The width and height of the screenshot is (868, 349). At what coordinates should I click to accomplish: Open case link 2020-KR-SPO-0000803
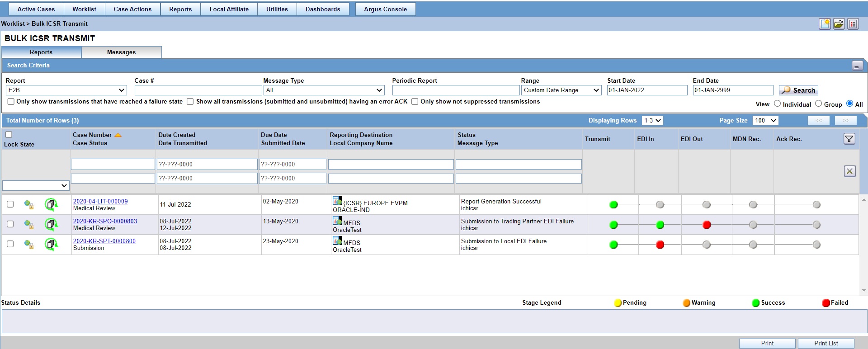105,222
